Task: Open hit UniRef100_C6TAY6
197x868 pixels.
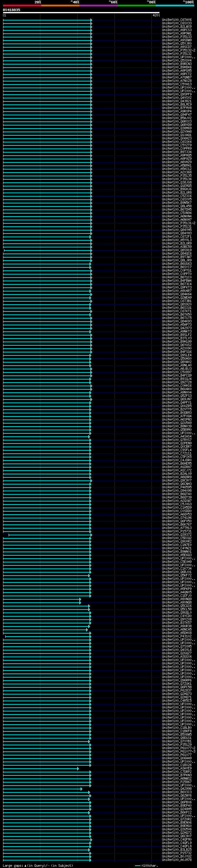Action: pyautogui.click(x=177, y=20)
